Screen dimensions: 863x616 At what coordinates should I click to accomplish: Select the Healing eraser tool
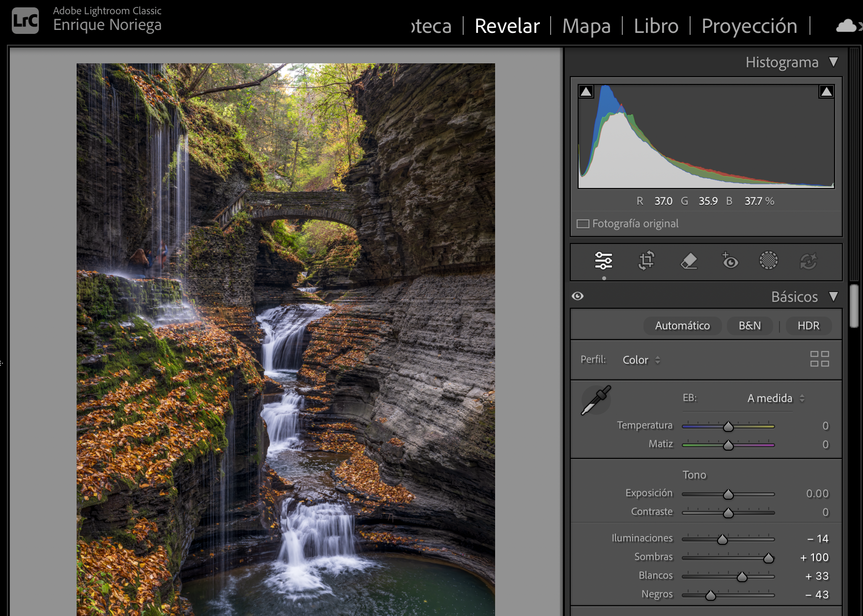coord(689,261)
